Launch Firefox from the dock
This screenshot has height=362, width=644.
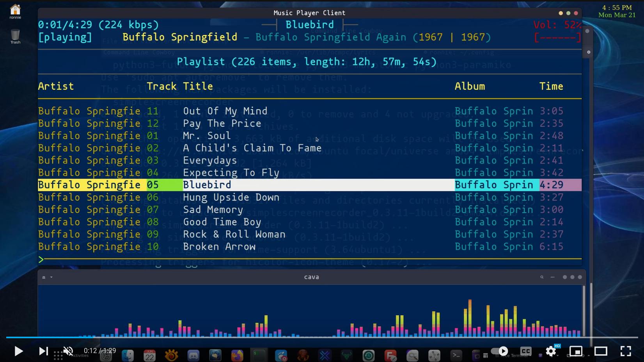pos(237,355)
